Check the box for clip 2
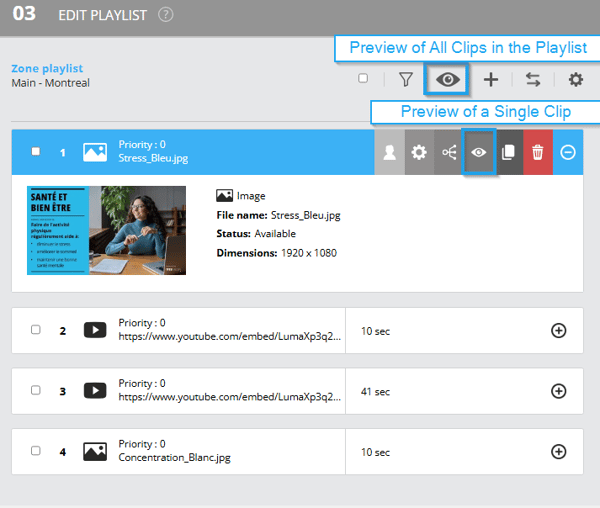Screen dimensions: 600x508 (36, 329)
